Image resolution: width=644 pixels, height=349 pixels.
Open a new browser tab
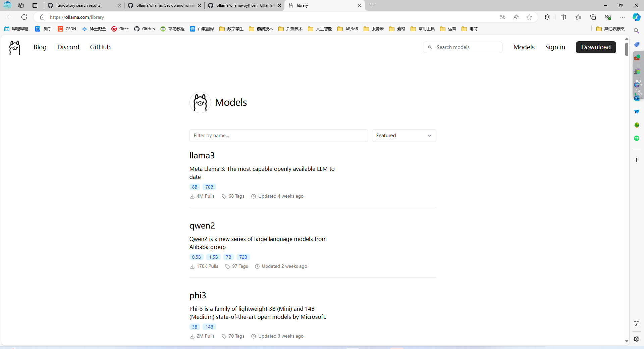pos(372,5)
